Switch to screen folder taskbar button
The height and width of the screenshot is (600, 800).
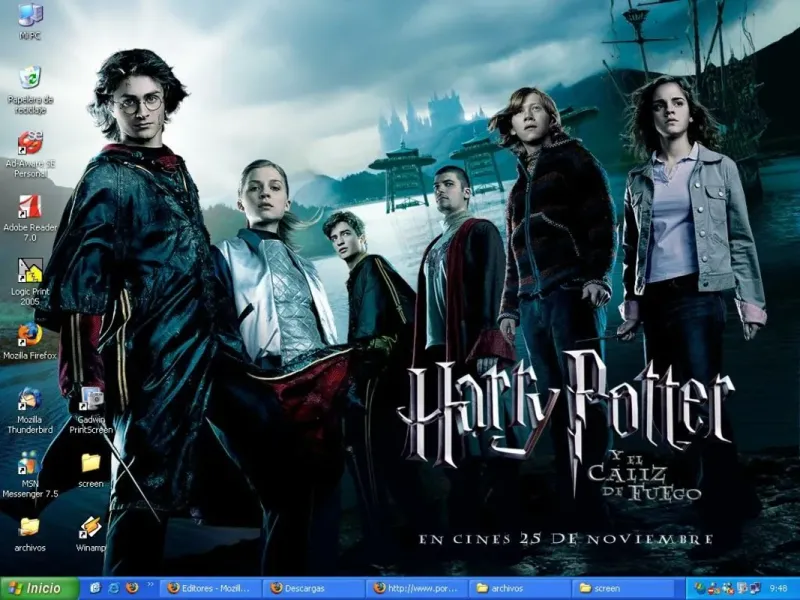click(x=622, y=588)
